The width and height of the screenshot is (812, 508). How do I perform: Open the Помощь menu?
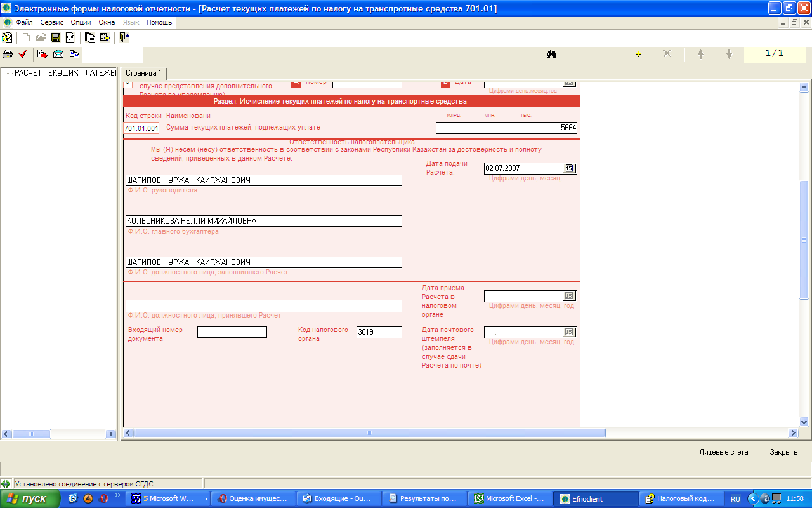pos(159,22)
